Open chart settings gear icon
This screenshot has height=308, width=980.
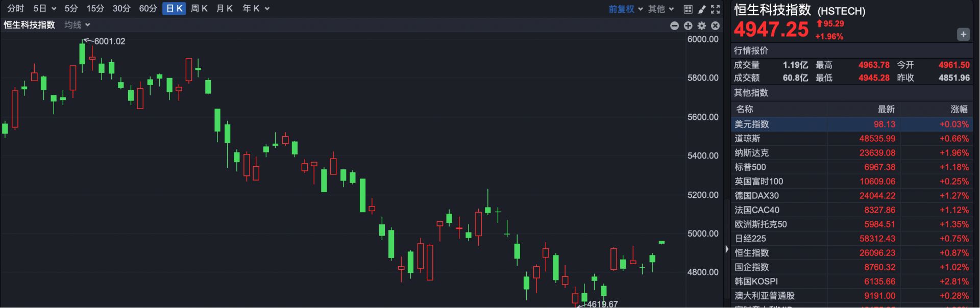click(702, 25)
